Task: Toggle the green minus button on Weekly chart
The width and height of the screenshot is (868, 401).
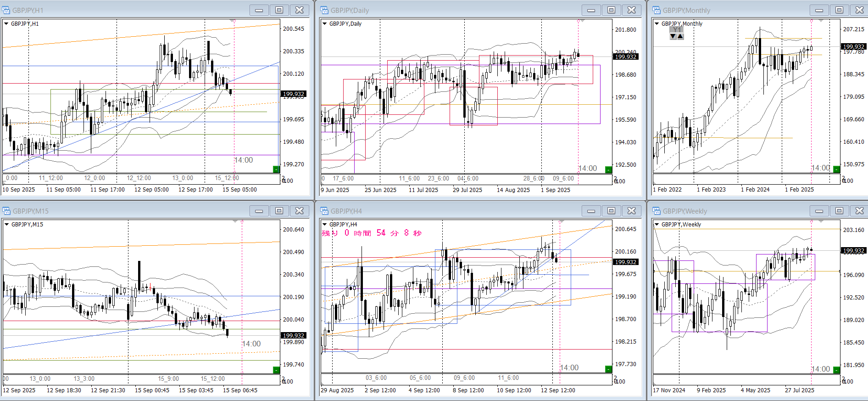Action: [x=836, y=370]
